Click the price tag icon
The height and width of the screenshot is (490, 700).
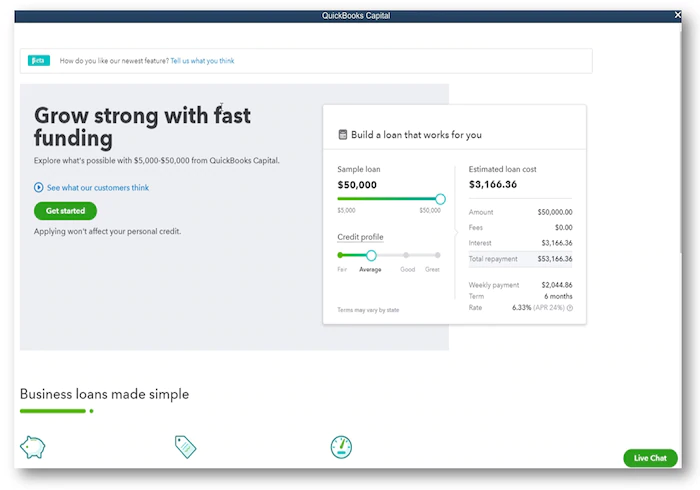coord(185,447)
